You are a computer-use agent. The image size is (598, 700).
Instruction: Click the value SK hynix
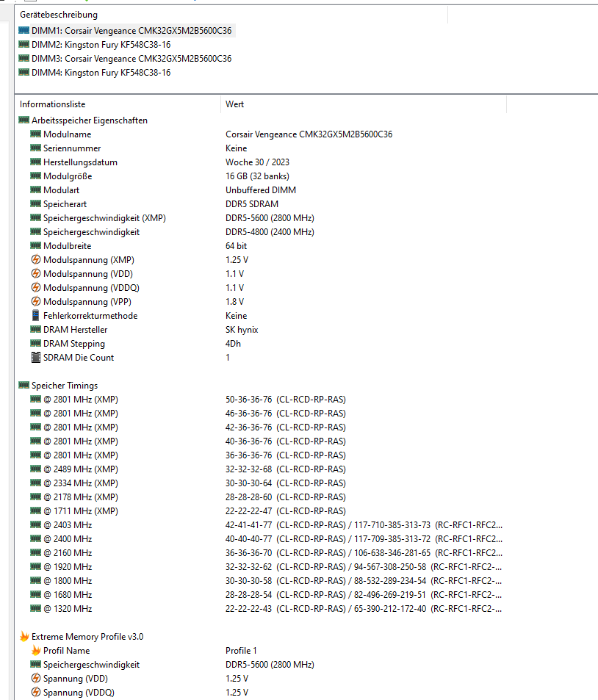pyautogui.click(x=242, y=330)
